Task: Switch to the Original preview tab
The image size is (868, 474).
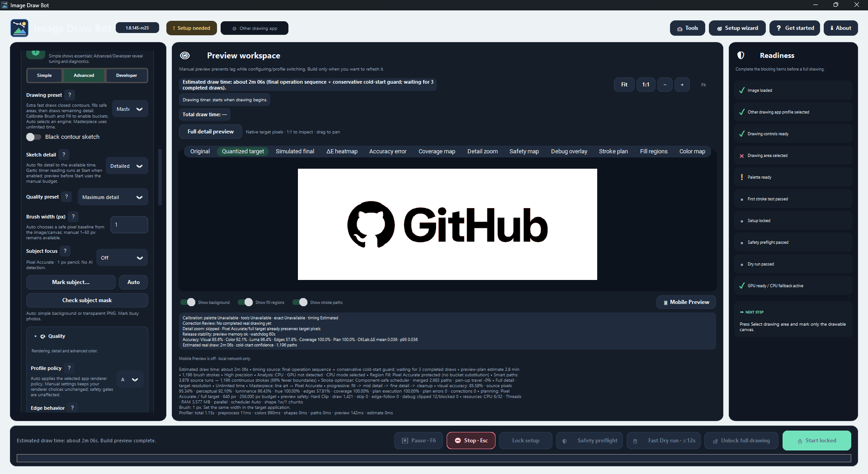Action: pyautogui.click(x=200, y=152)
